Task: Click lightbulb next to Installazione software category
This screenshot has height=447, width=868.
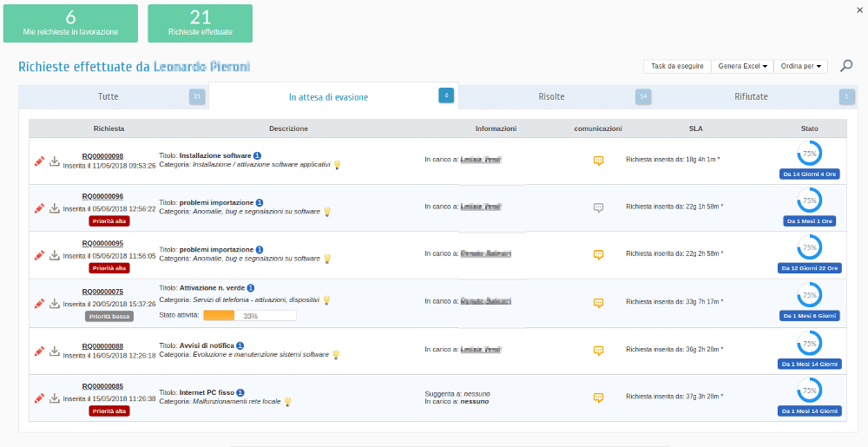Action: tap(337, 165)
